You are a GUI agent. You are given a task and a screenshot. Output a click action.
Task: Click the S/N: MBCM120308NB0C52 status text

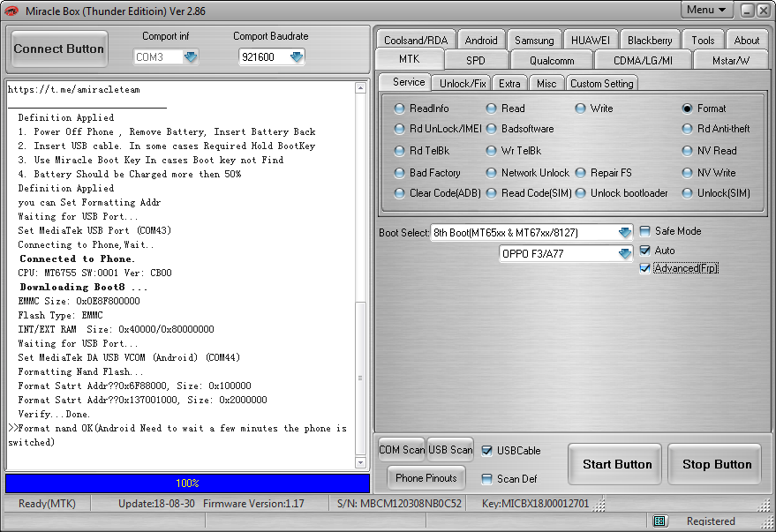click(x=399, y=503)
